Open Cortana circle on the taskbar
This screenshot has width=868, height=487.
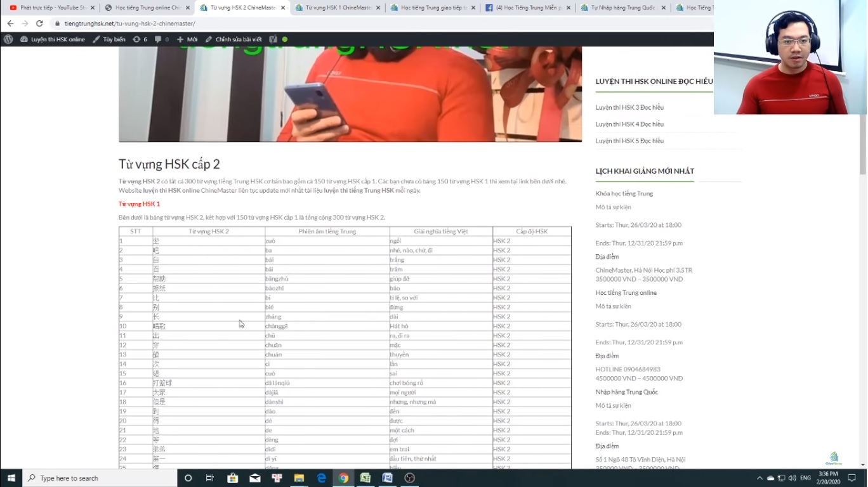click(188, 478)
